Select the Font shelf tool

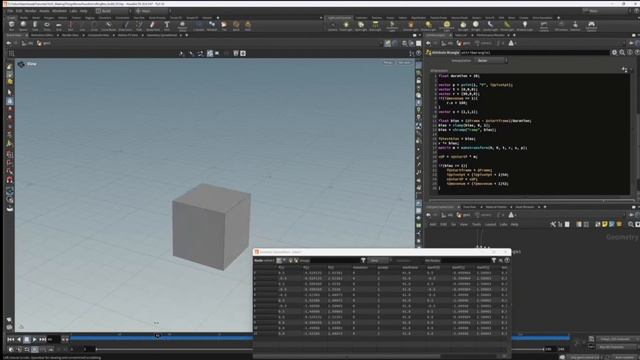pos(167,26)
